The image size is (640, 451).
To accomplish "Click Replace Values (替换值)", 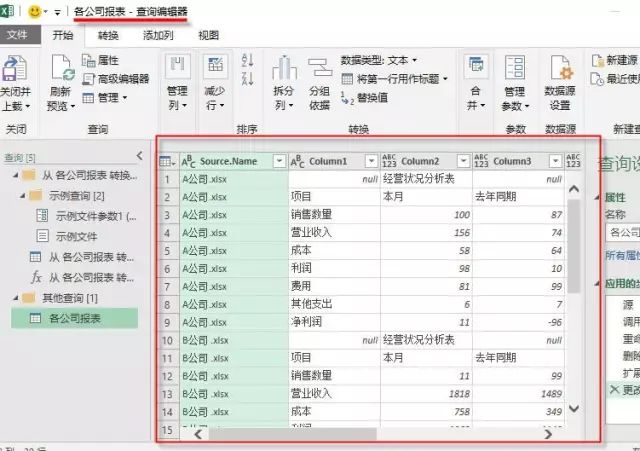I will tap(364, 98).
